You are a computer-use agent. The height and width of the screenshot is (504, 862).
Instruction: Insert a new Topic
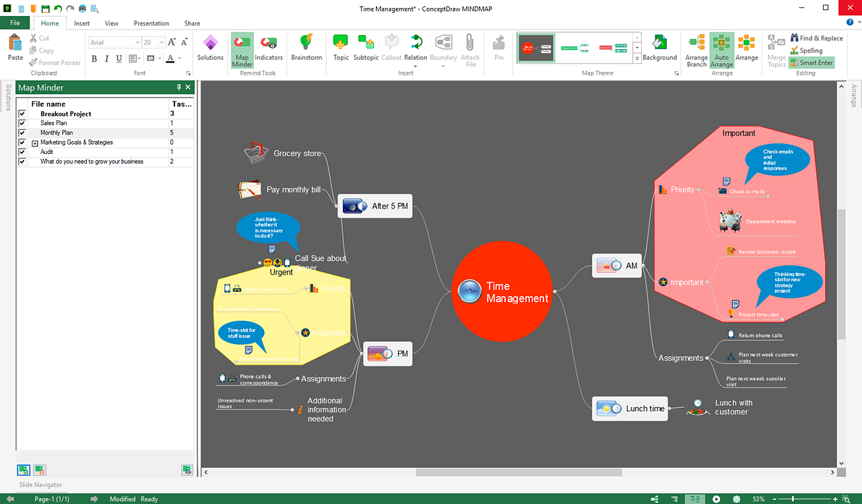341,48
